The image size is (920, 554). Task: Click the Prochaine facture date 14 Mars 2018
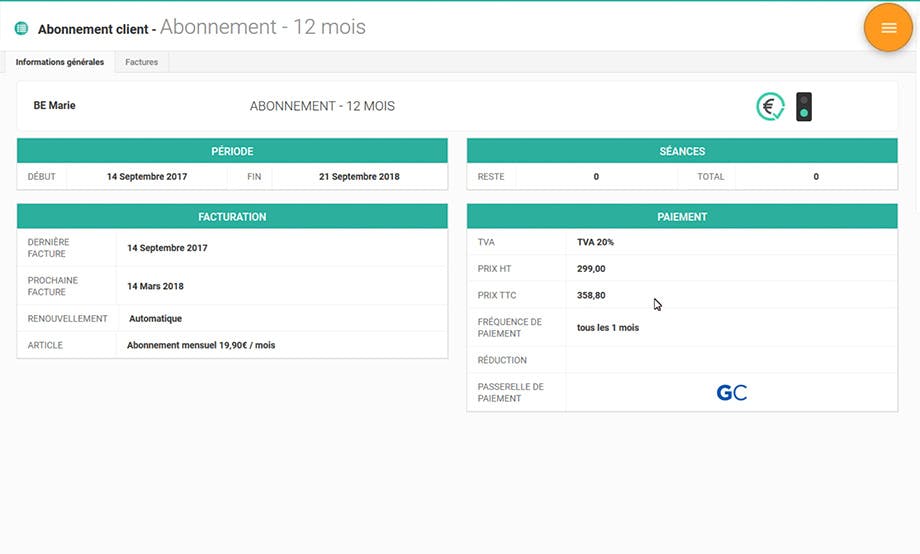(x=155, y=286)
